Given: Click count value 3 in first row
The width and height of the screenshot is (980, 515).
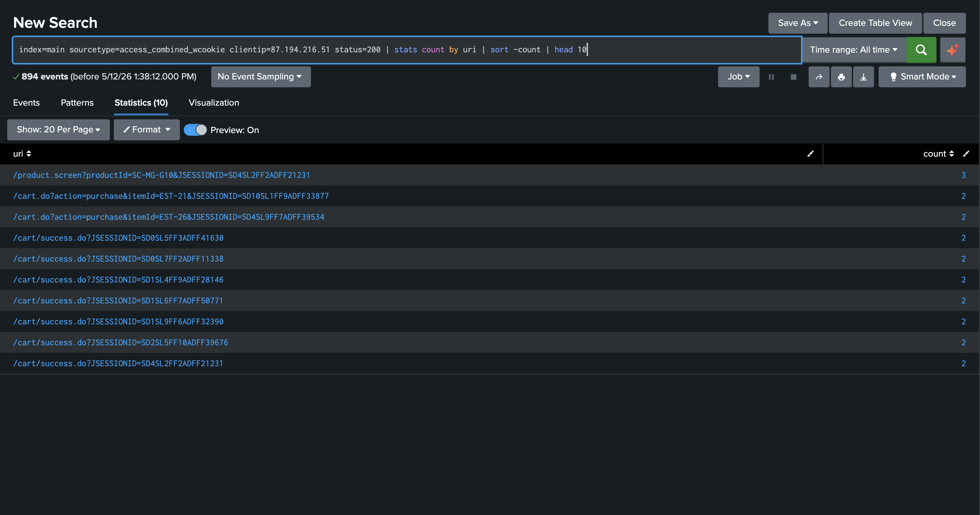Looking at the screenshot, I should point(963,175).
